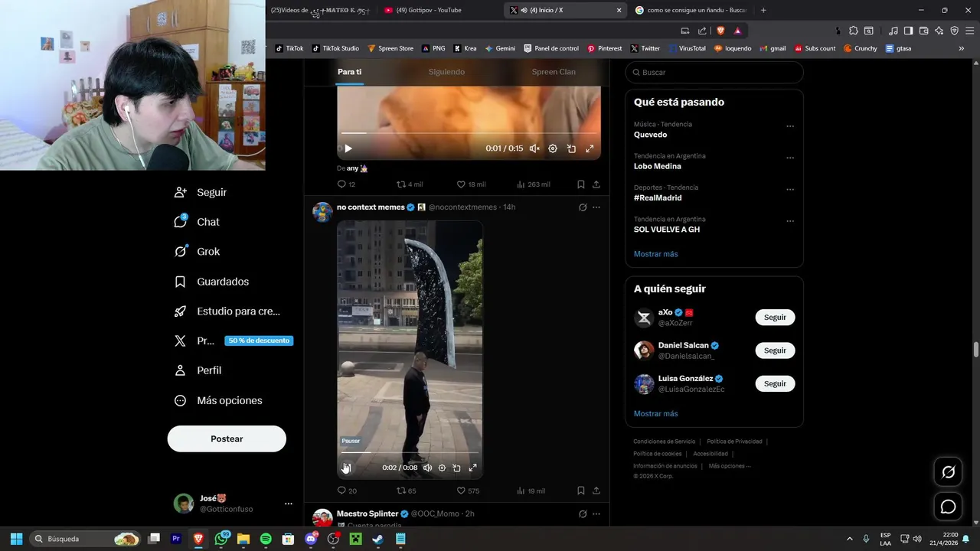The image size is (980, 551).
Task: Open more options on Maestro Splinter post
Action: coord(596,514)
